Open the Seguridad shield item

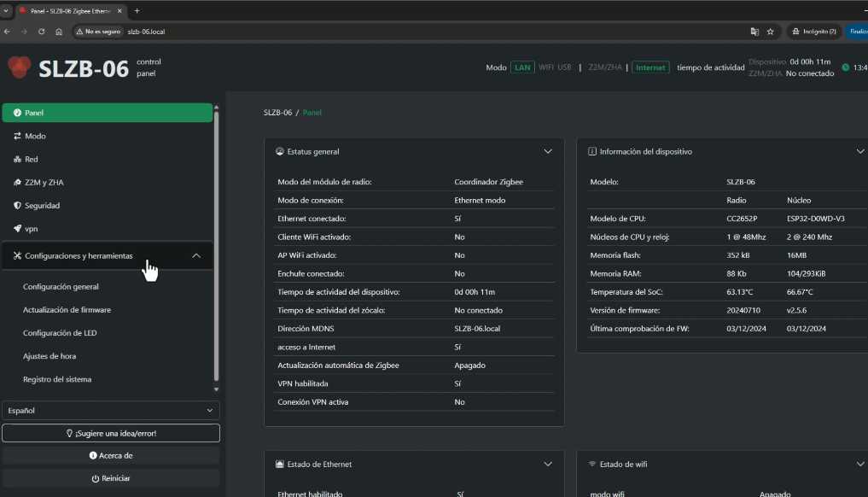pyautogui.click(x=41, y=206)
